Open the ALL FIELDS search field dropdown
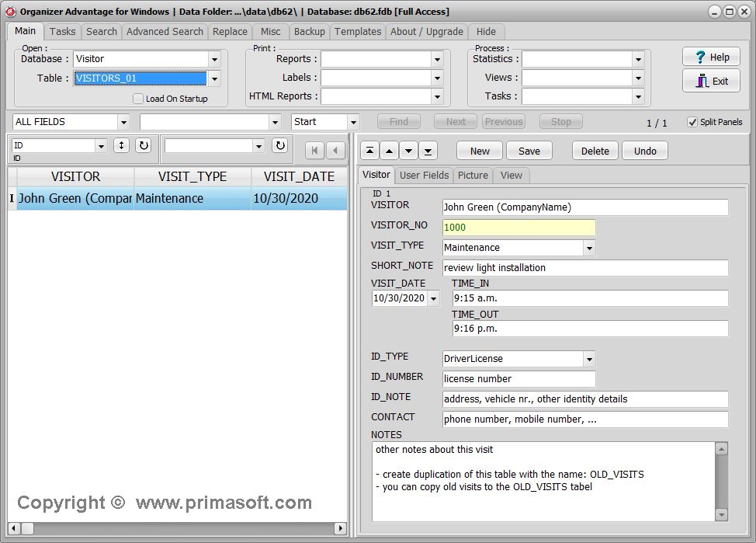The height and width of the screenshot is (543, 756). [x=124, y=122]
